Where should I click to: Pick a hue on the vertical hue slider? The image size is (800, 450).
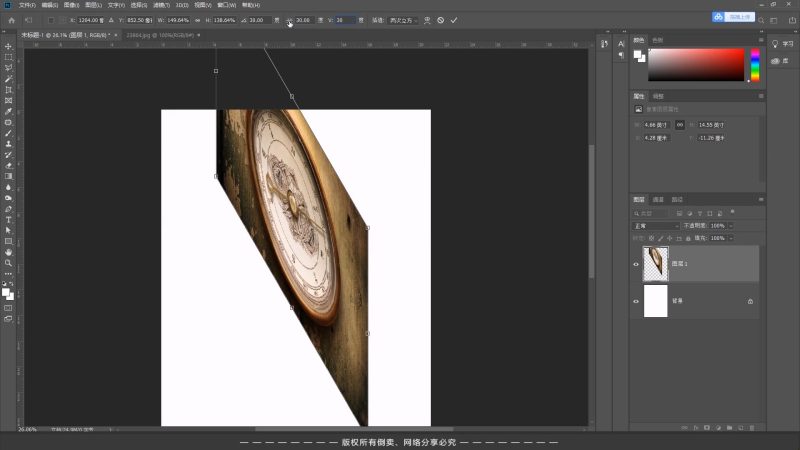755,65
